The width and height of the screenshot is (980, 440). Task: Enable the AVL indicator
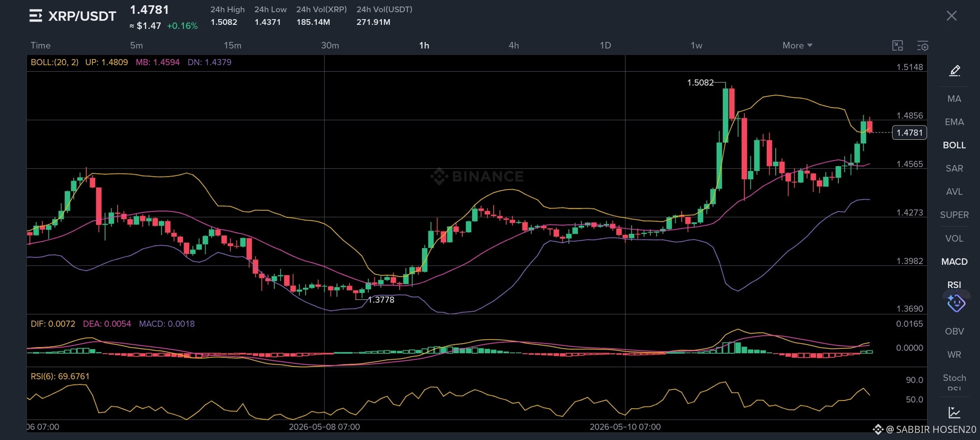[954, 191]
